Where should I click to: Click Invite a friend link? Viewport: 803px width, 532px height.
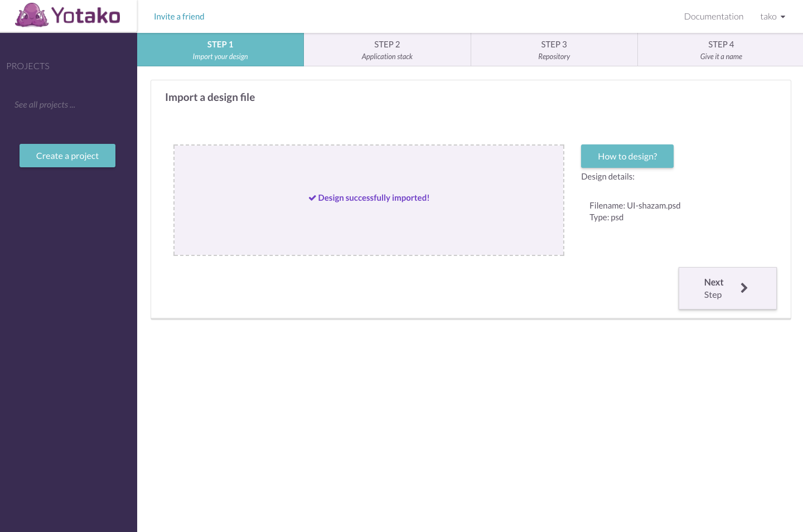pos(179,17)
